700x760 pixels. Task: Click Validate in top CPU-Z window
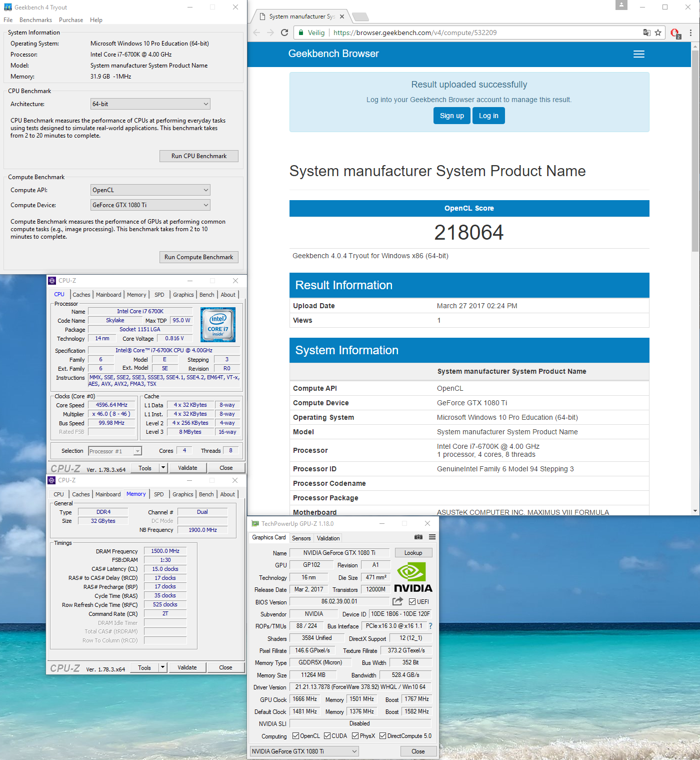pos(187,468)
